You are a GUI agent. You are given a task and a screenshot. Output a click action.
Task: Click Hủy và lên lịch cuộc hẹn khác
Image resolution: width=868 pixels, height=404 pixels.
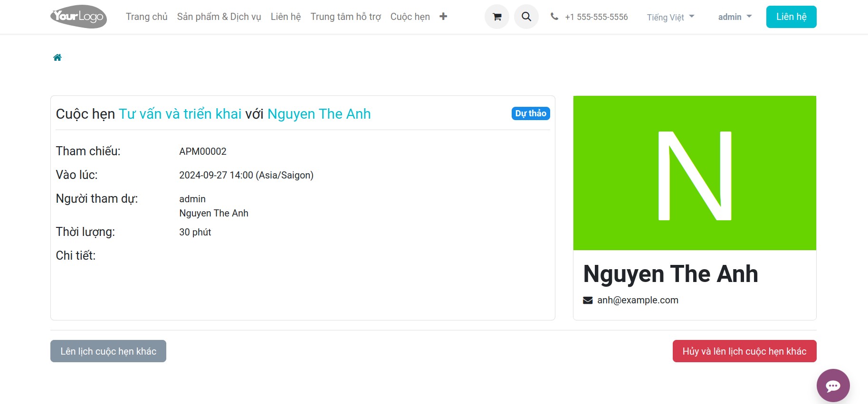[x=744, y=351]
